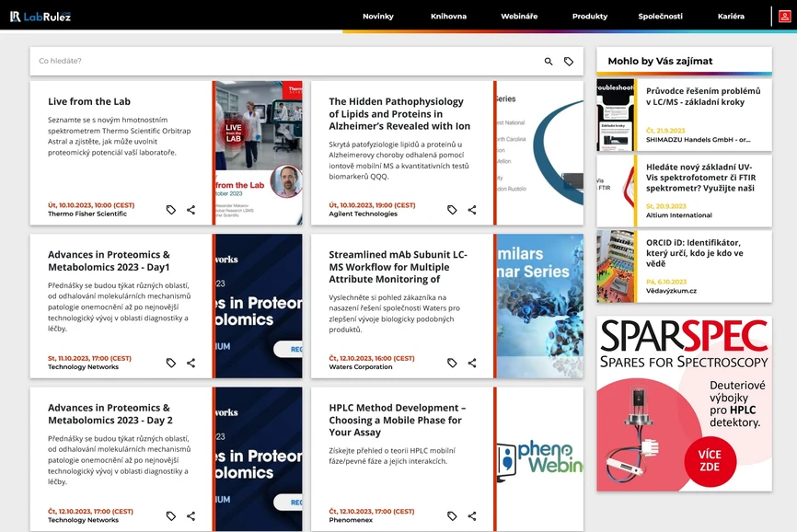Screen dimensions: 797x532
Task: Open HPLC Method Development title
Action: 398,421
